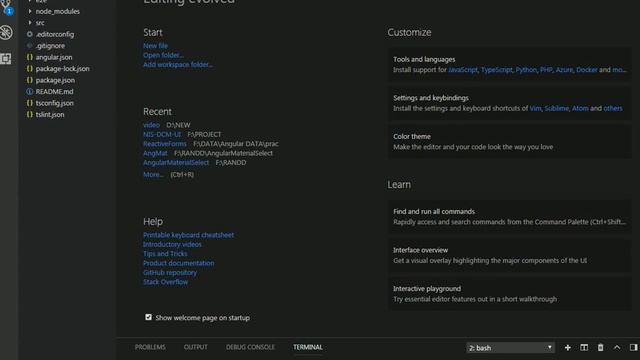Open Tips and Tricks link
The height and width of the screenshot is (360, 640).
click(165, 254)
